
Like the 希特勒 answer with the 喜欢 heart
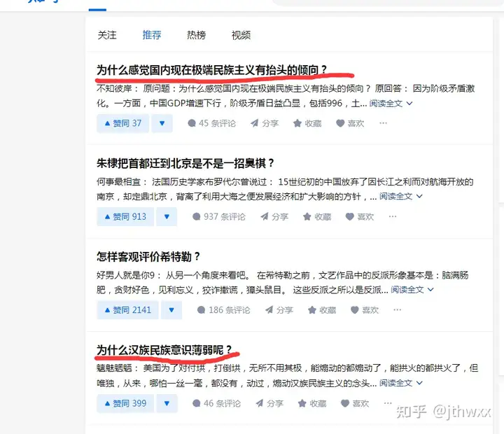[x=365, y=310]
